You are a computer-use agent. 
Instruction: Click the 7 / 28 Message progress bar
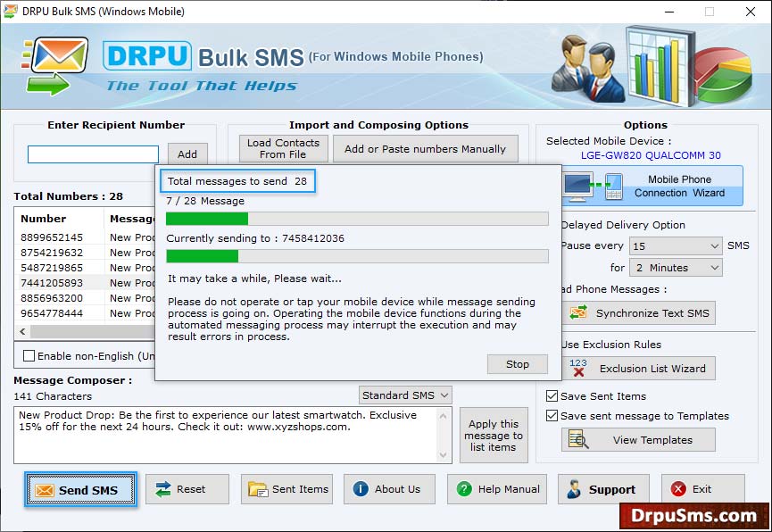tap(357, 219)
